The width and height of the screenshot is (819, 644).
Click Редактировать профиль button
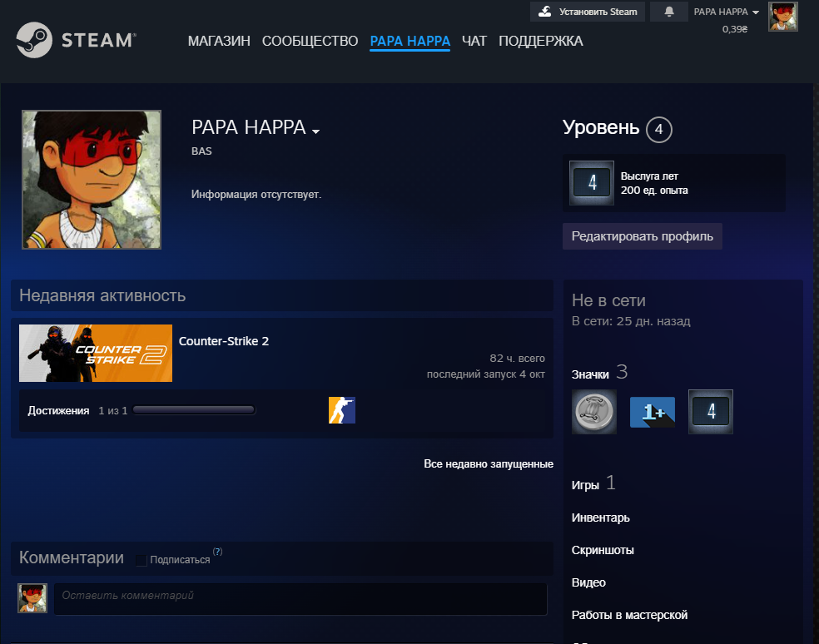643,236
